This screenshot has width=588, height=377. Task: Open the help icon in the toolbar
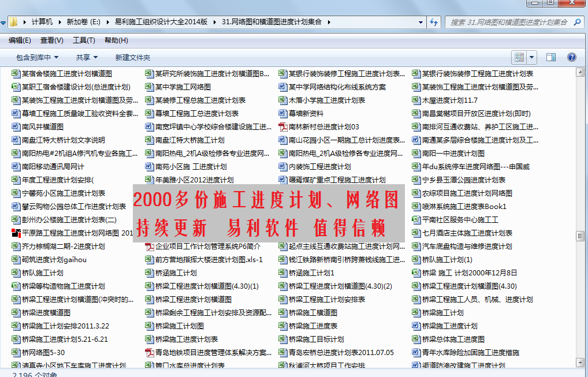(x=571, y=57)
